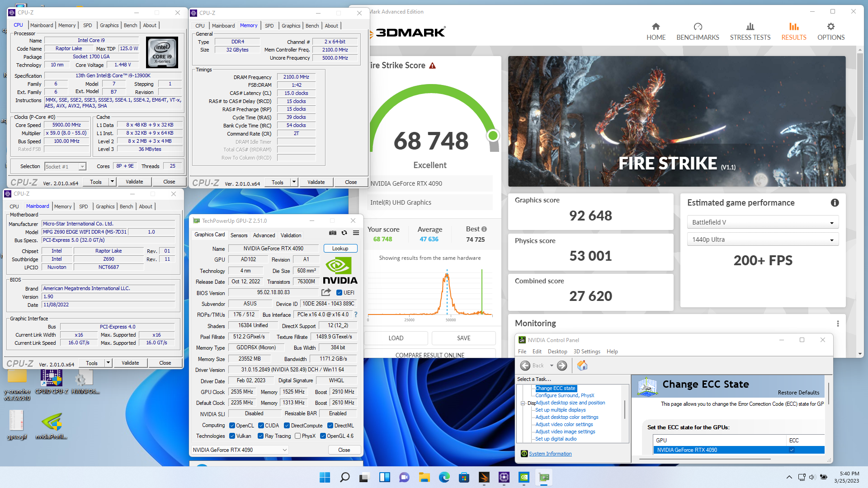Click the Lookup button in GPU-Z
The height and width of the screenshot is (488, 868).
coord(340,249)
